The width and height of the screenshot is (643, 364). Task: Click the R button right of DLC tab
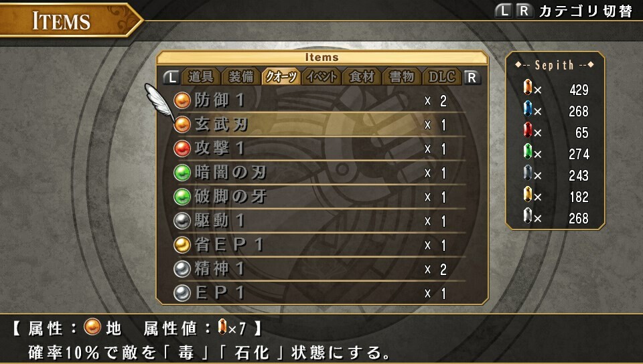[x=472, y=78]
